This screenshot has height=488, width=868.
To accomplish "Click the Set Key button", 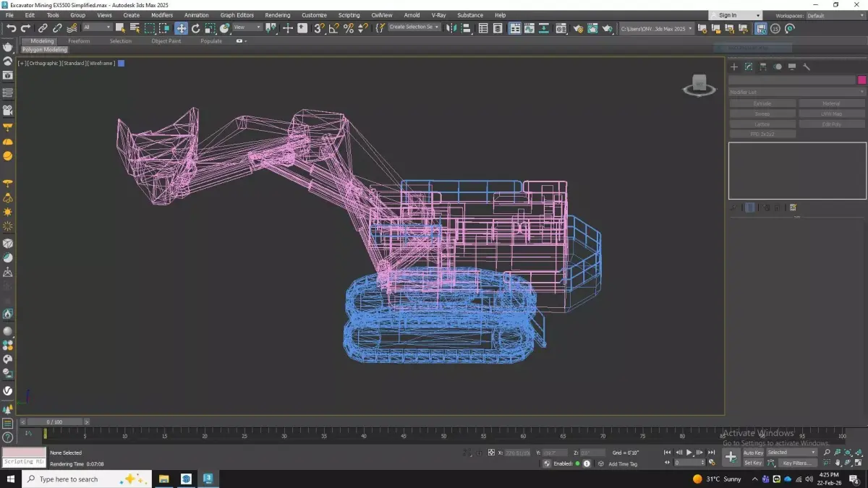I will click(753, 463).
